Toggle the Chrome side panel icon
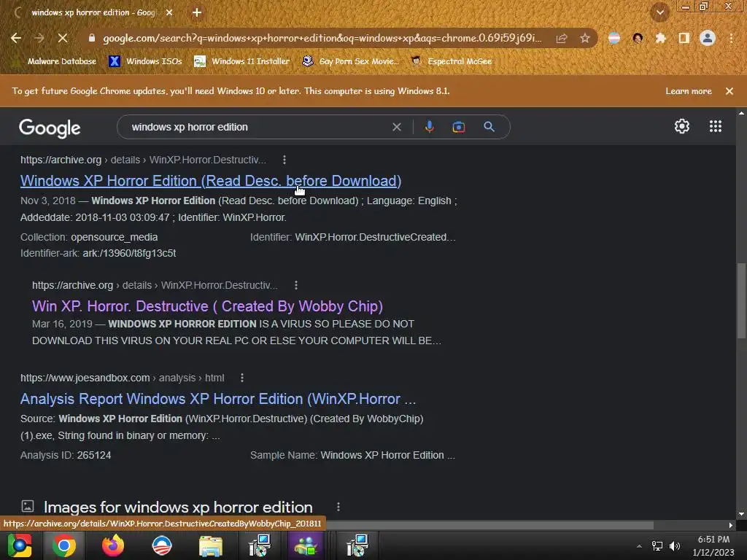This screenshot has width=747, height=560. 684,38
